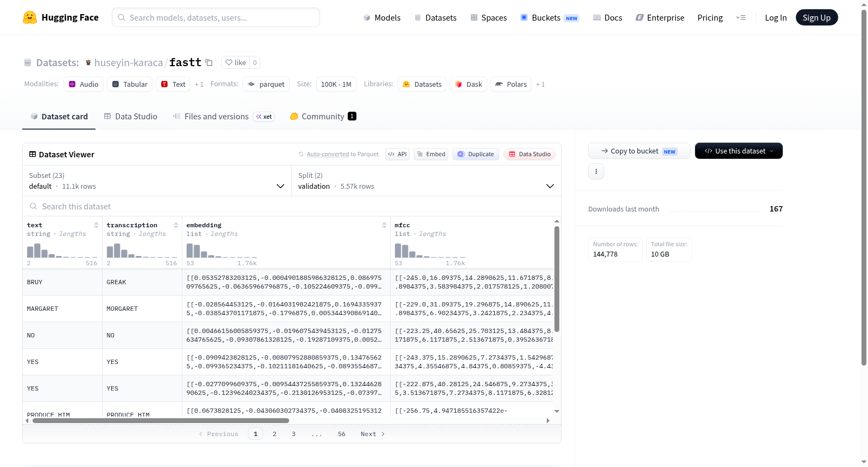This screenshot has width=868, height=467.
Task: Click the API button
Action: coord(397,154)
